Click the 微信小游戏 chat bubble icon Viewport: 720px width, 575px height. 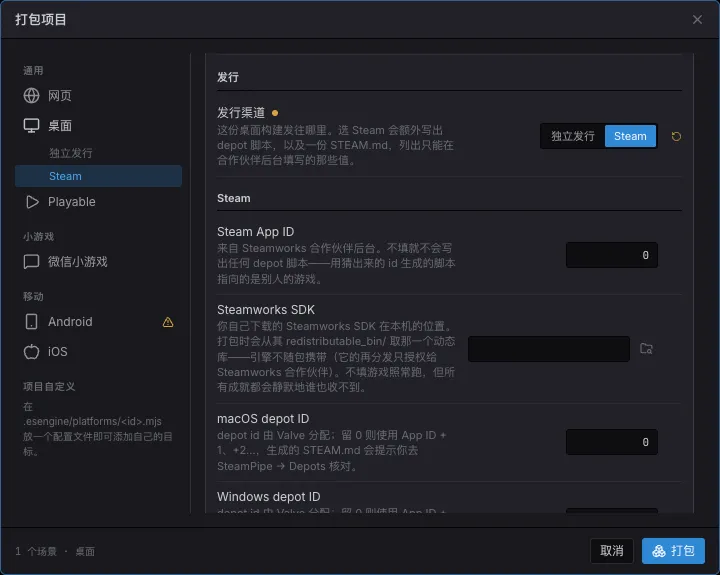(x=31, y=261)
